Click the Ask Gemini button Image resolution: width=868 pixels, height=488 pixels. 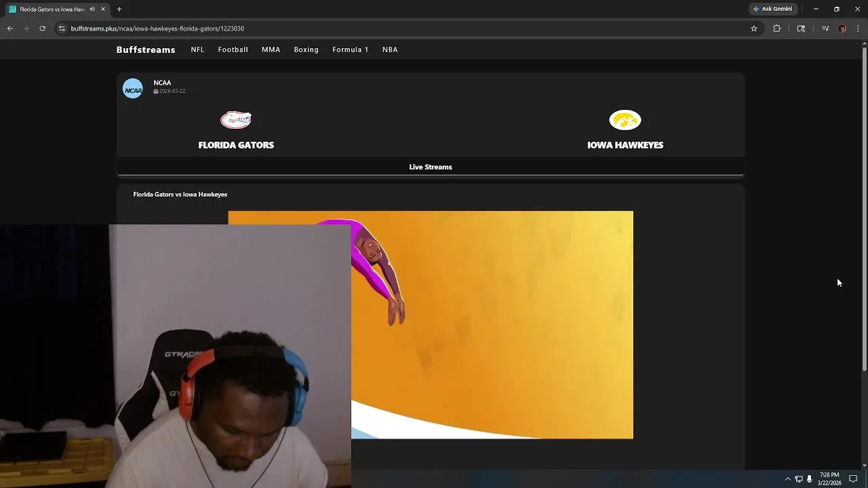click(772, 9)
